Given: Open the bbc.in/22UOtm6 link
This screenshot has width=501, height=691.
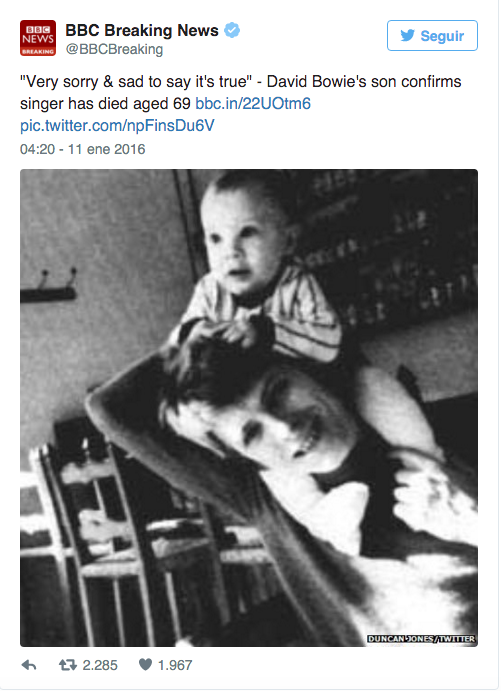Looking at the screenshot, I should coord(253,104).
